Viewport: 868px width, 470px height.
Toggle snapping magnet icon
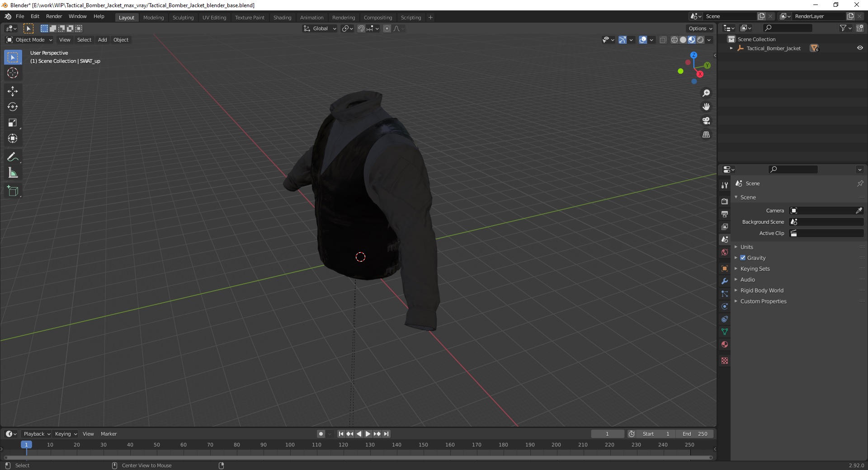point(361,28)
